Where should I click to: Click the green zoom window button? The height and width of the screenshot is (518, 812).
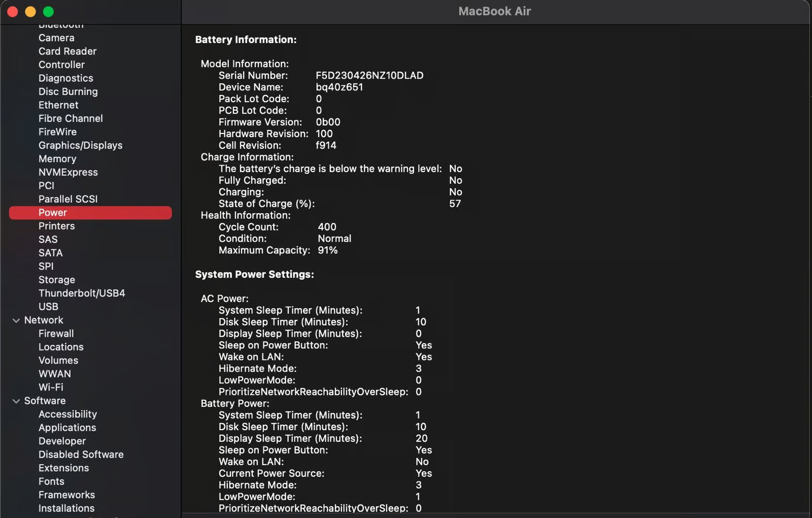[x=49, y=12]
